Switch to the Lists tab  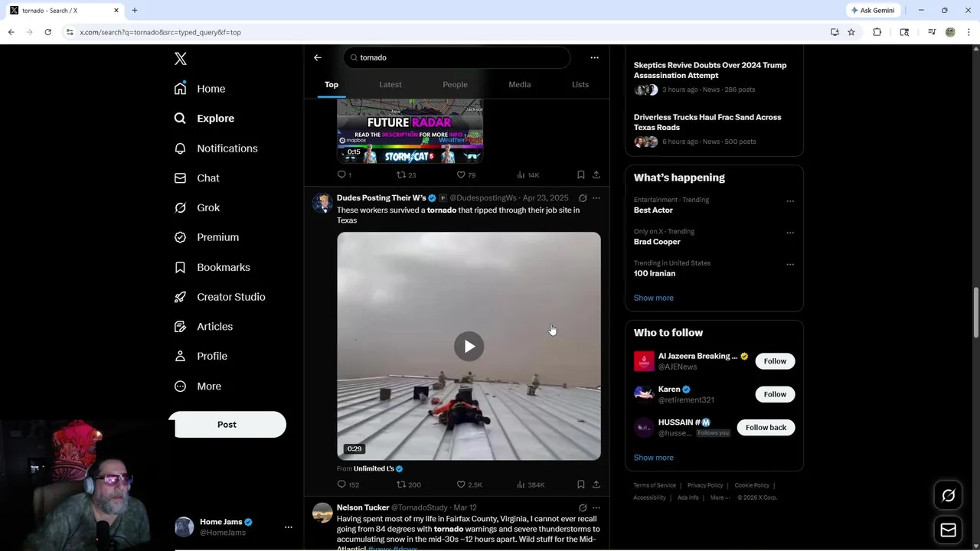[580, 84]
